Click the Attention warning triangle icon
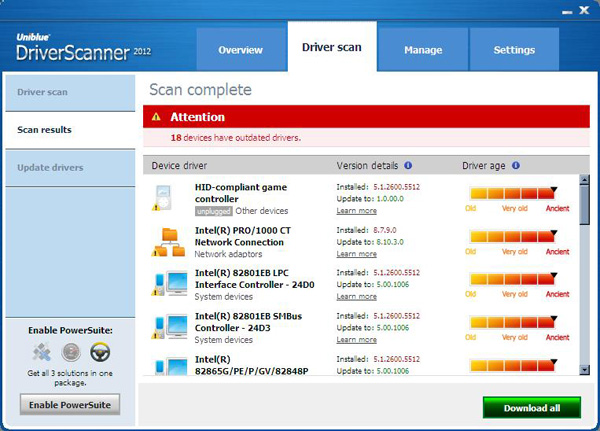Viewport: 600px width, 431px height. pyautogui.click(x=156, y=117)
